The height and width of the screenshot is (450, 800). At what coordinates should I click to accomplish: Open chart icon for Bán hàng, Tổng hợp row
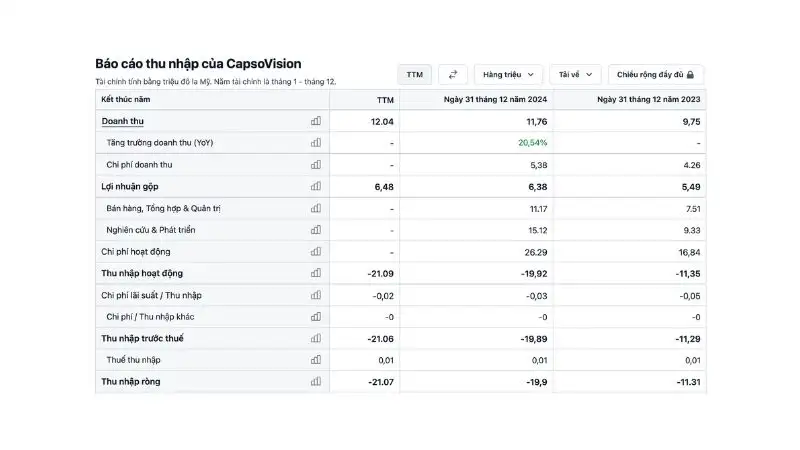pos(316,208)
